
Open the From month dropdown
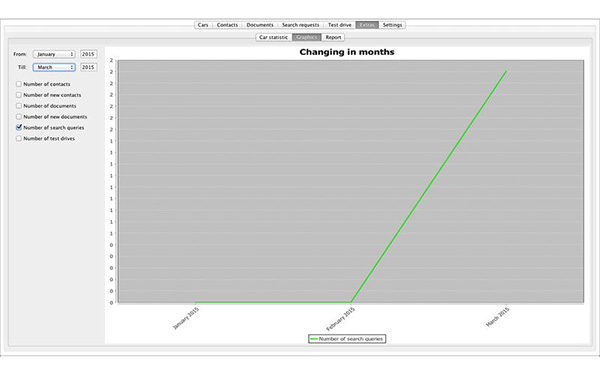[x=54, y=54]
